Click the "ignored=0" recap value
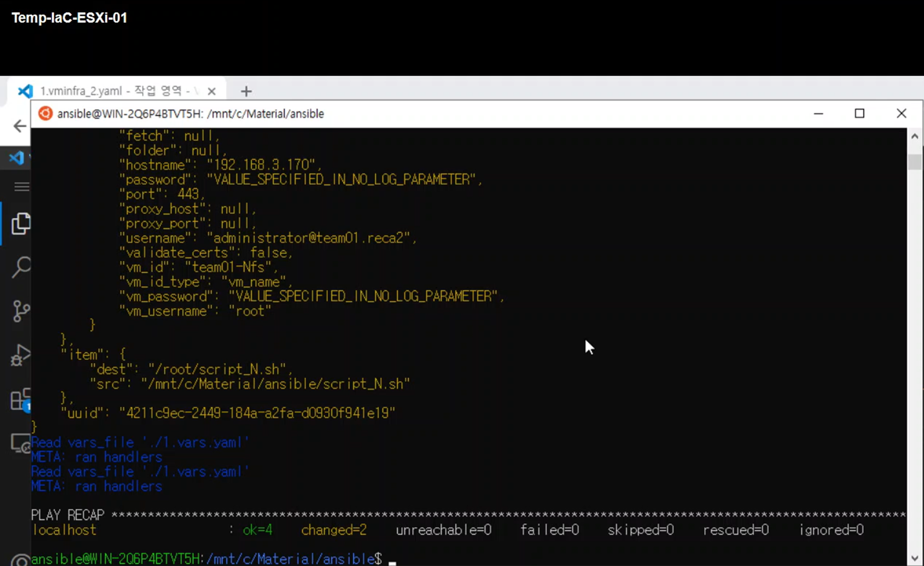Viewport: 924px width, 566px height. tap(831, 530)
